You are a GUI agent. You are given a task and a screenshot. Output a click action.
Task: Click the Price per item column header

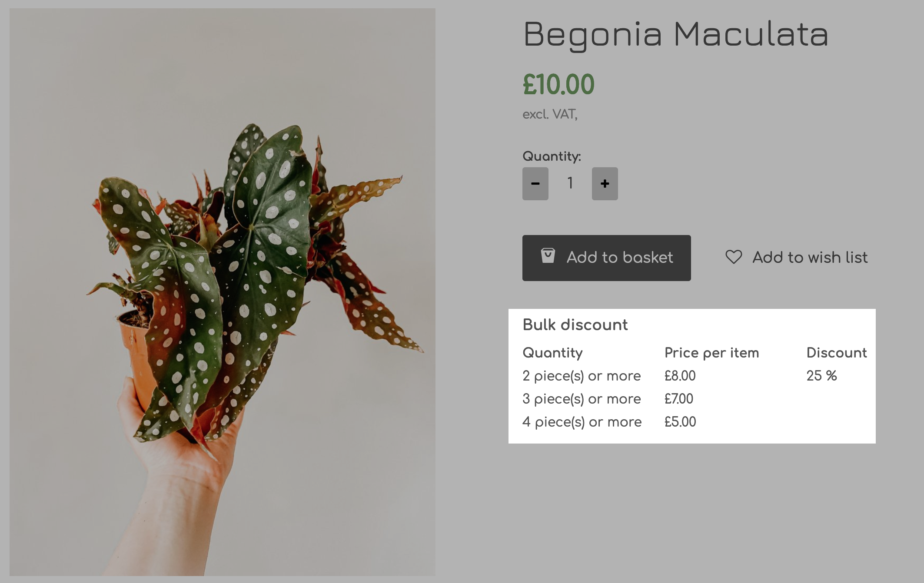point(711,353)
